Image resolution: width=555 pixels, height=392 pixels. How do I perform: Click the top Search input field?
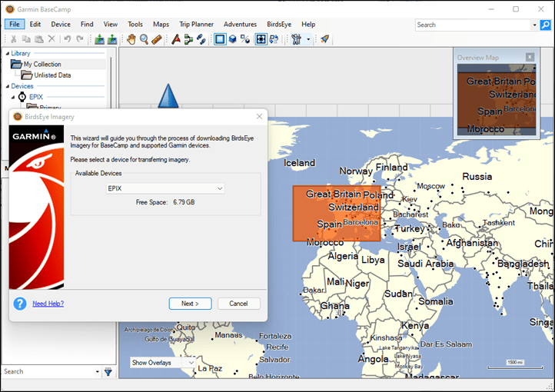tap(474, 25)
